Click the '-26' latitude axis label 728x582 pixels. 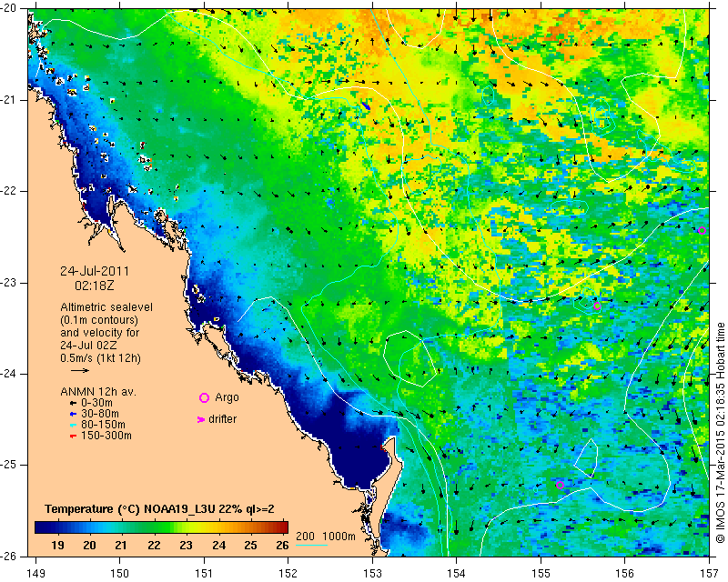[8, 556]
